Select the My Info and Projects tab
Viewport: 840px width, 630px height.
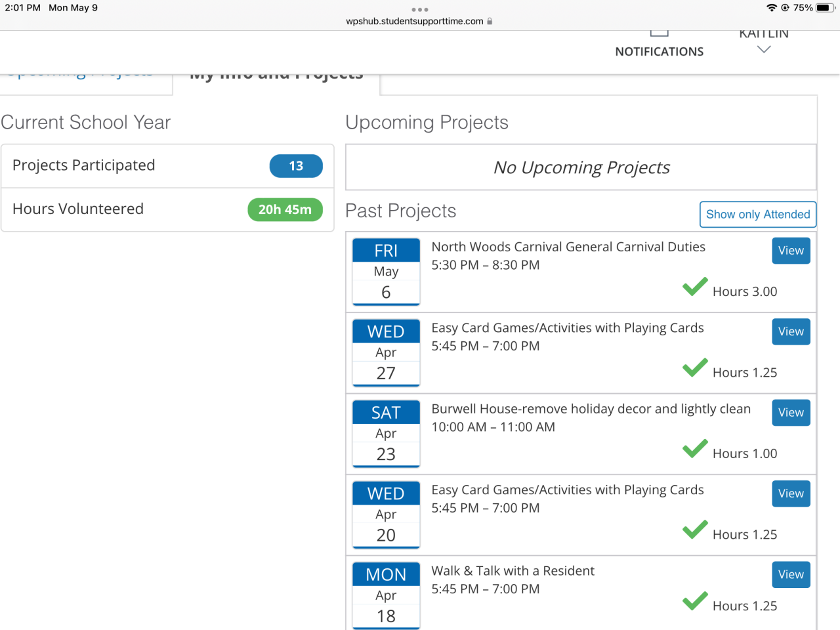click(276, 75)
